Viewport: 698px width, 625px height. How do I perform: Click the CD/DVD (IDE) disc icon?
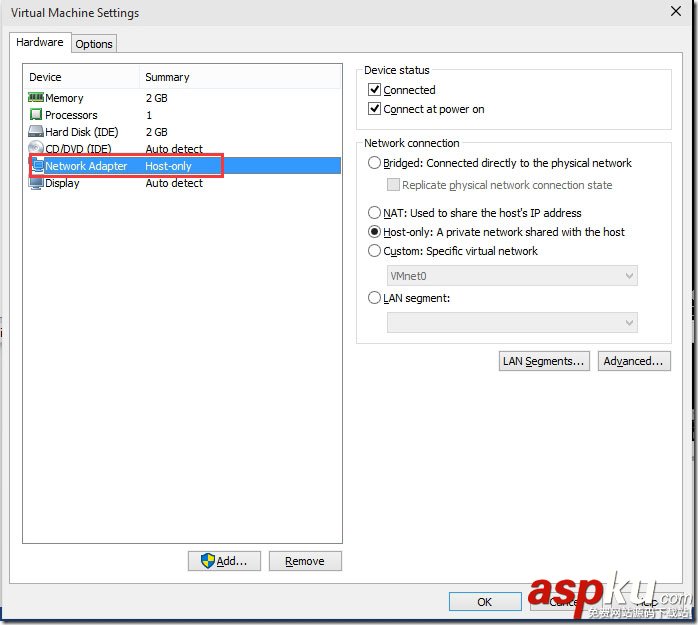point(36,147)
